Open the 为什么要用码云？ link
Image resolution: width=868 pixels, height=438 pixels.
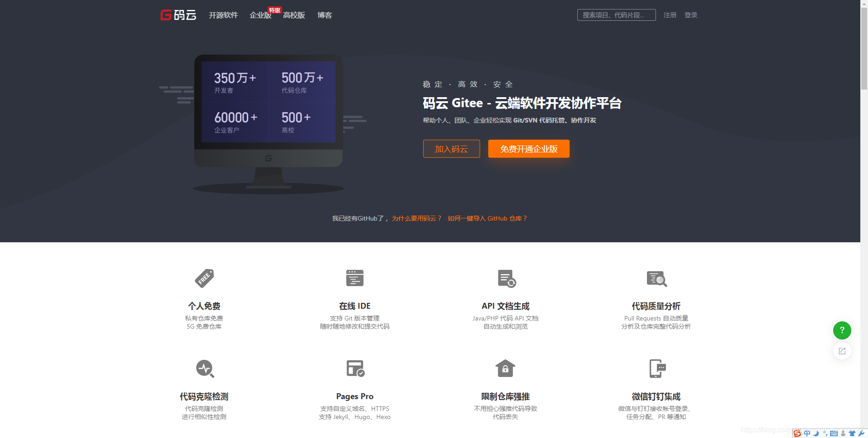[x=417, y=218]
